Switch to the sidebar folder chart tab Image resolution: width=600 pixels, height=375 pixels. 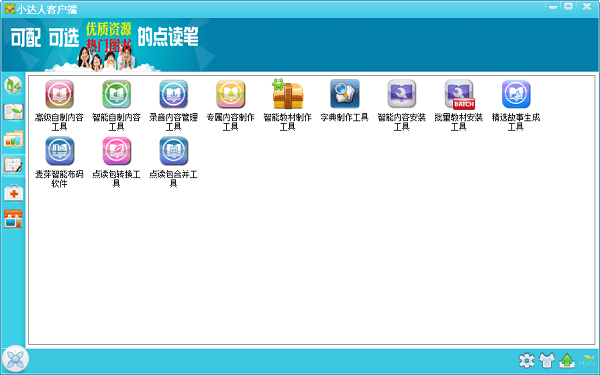13,139
